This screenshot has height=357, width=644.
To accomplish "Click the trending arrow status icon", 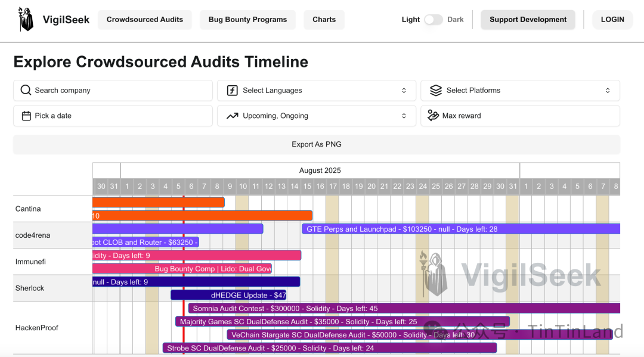I will [233, 116].
